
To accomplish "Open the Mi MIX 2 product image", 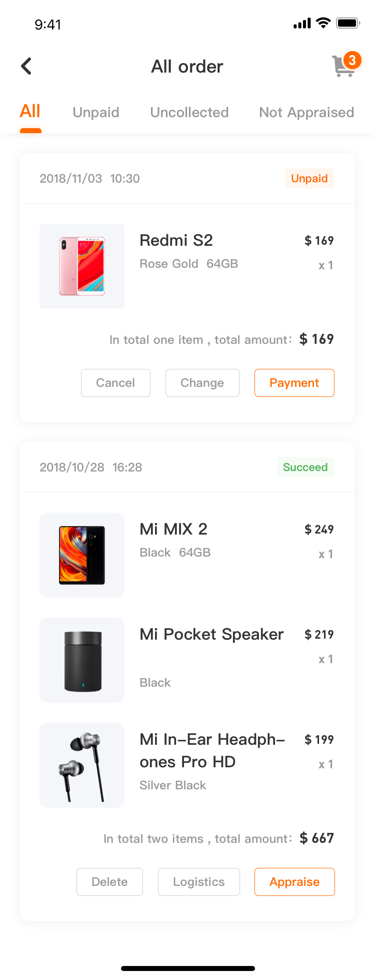I will click(x=82, y=555).
